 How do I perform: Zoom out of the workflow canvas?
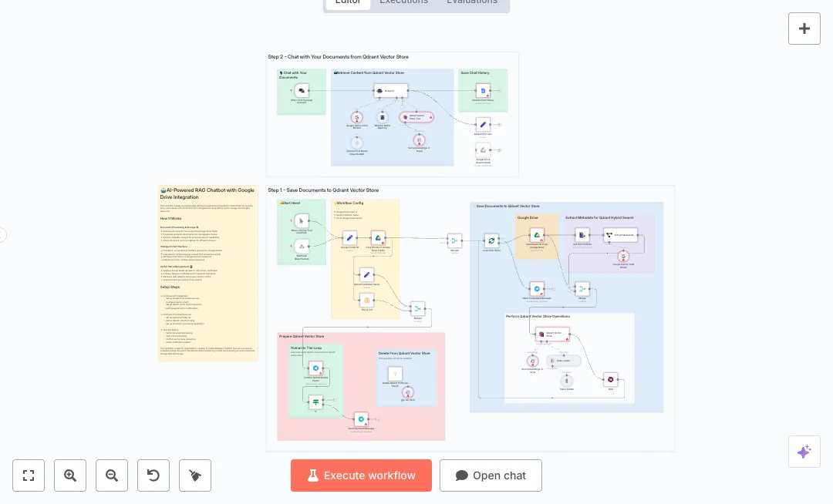[x=112, y=475]
